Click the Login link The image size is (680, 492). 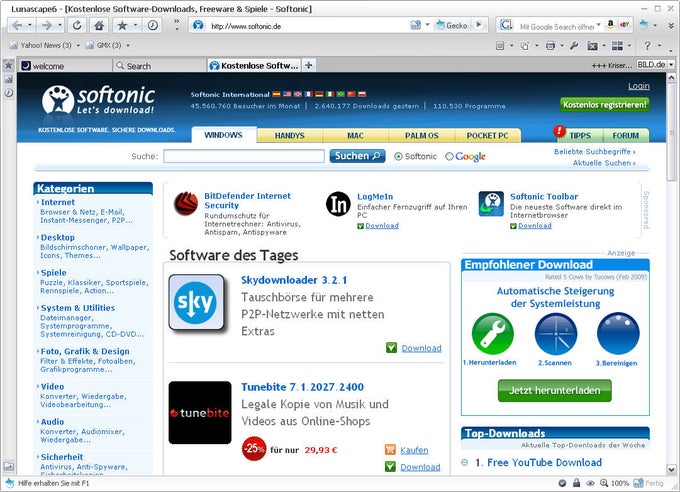coord(639,86)
